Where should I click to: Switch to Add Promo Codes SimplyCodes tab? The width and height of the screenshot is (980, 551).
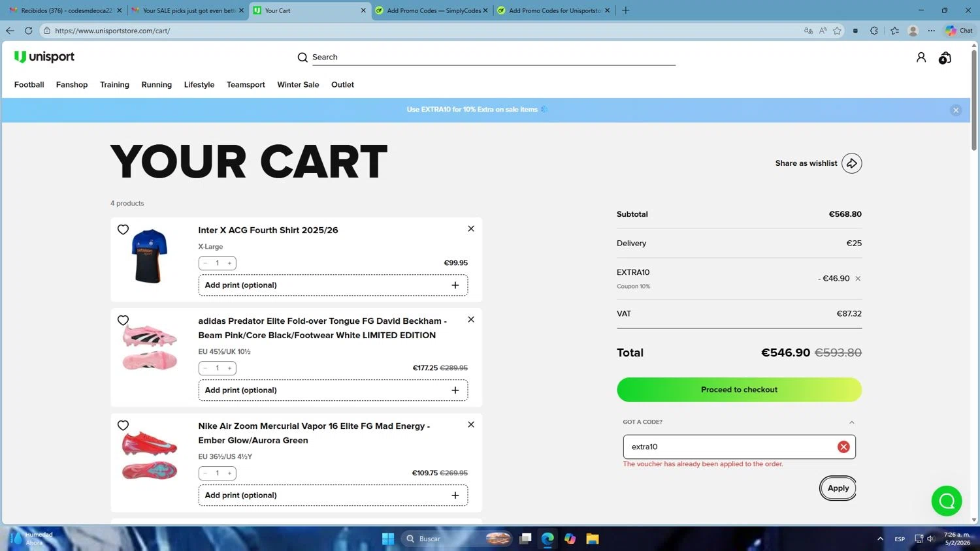pyautogui.click(x=433, y=10)
